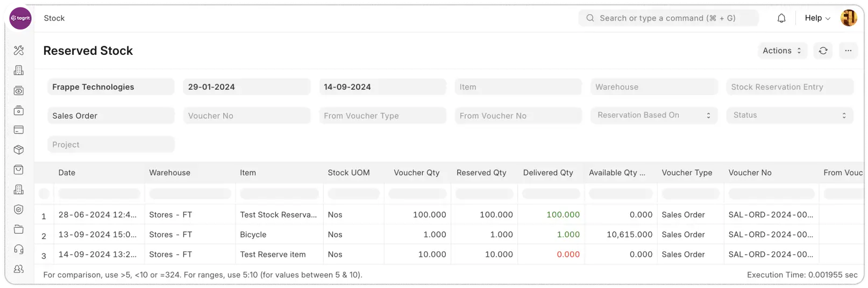868x288 pixels.
Task: Click the Stock breadcrumb link
Action: [54, 18]
